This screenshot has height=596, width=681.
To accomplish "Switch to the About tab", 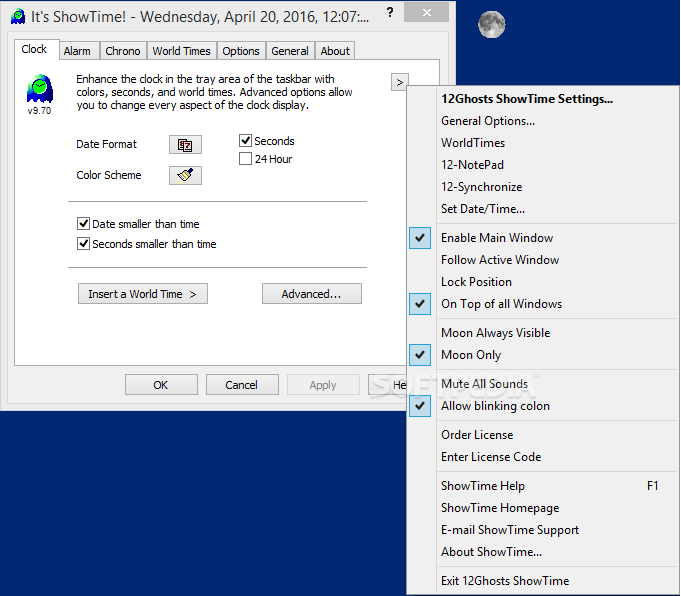I will pyautogui.click(x=335, y=51).
